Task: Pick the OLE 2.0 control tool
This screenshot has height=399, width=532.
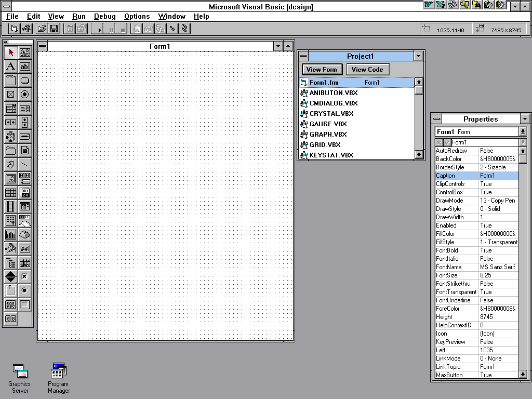Action: pos(25,193)
